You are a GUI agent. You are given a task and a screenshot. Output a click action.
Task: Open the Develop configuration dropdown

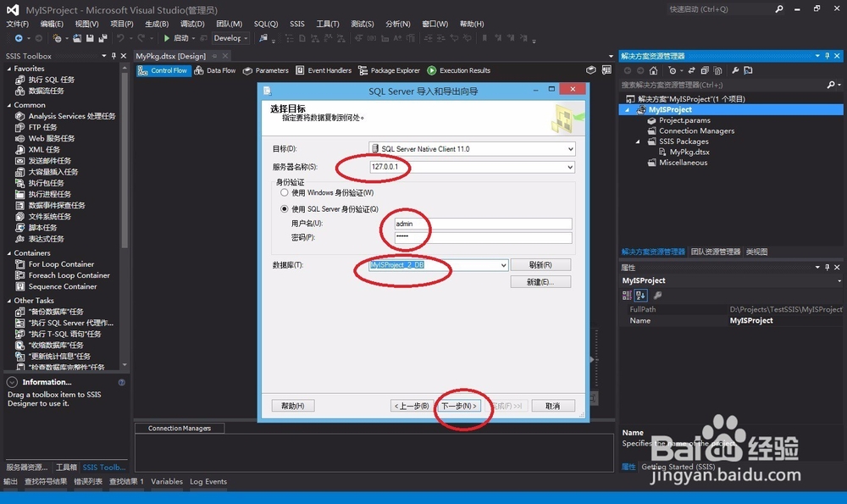[x=246, y=38]
